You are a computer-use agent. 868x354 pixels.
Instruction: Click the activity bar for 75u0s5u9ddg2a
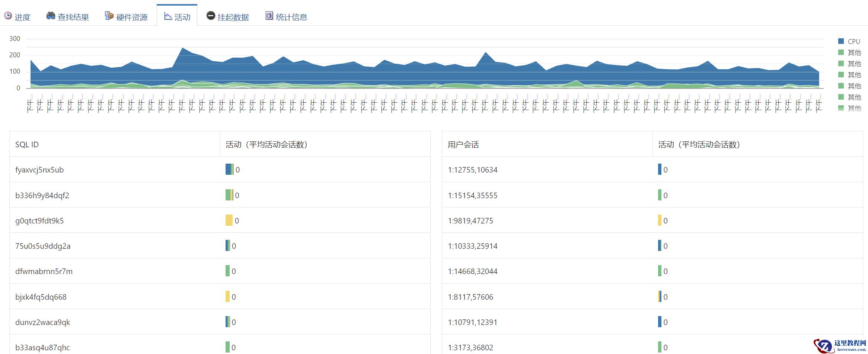point(228,246)
